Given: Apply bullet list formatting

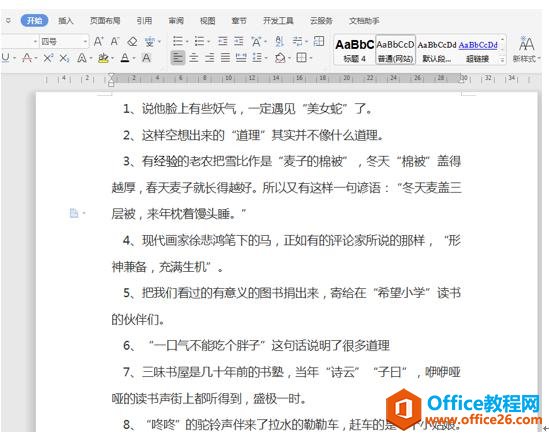Looking at the screenshot, I should click(178, 41).
